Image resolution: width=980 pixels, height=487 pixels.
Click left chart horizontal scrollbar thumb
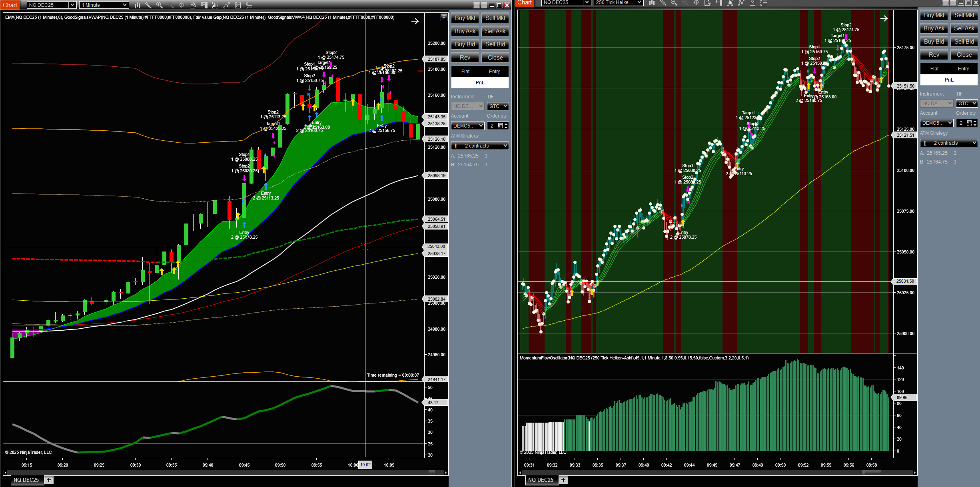(431, 473)
